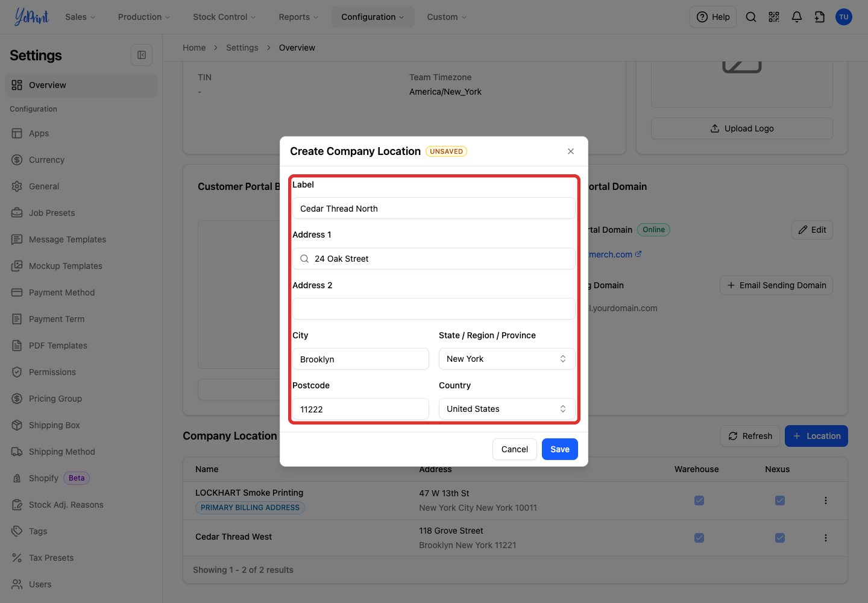Open the Configuration menu
The width and height of the screenshot is (868, 603).
tap(373, 17)
